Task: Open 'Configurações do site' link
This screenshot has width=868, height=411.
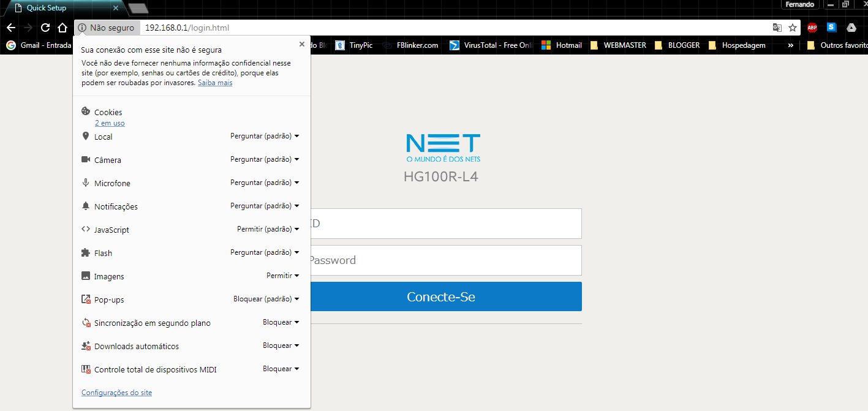Action: point(116,393)
